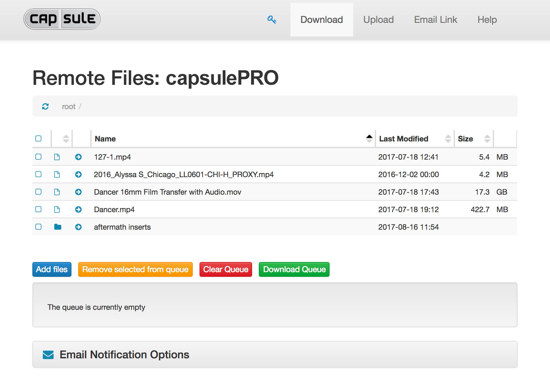Screen dimensions: 550x392
Task: Click file icon for 127-1.mp4
Action: click(x=57, y=157)
